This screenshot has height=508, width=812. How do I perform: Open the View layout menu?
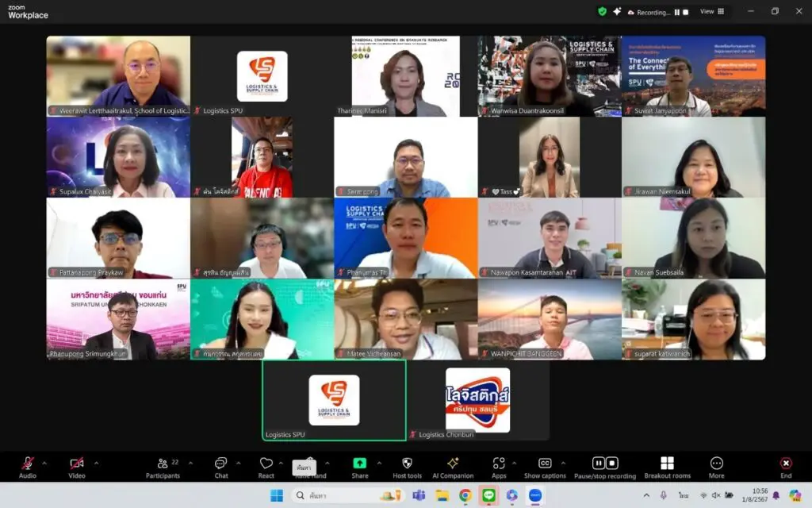click(712, 11)
